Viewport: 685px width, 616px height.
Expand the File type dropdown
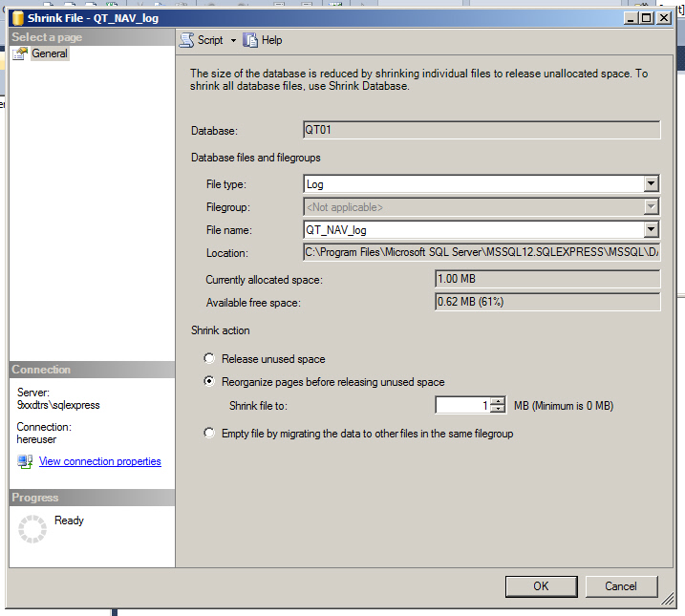click(651, 183)
